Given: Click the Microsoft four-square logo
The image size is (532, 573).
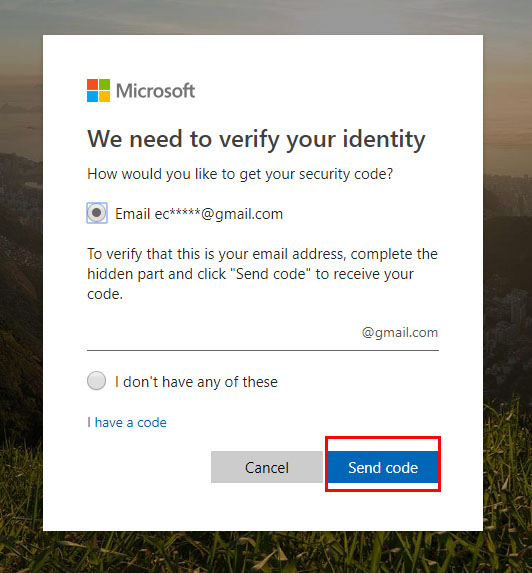Looking at the screenshot, I should (98, 90).
